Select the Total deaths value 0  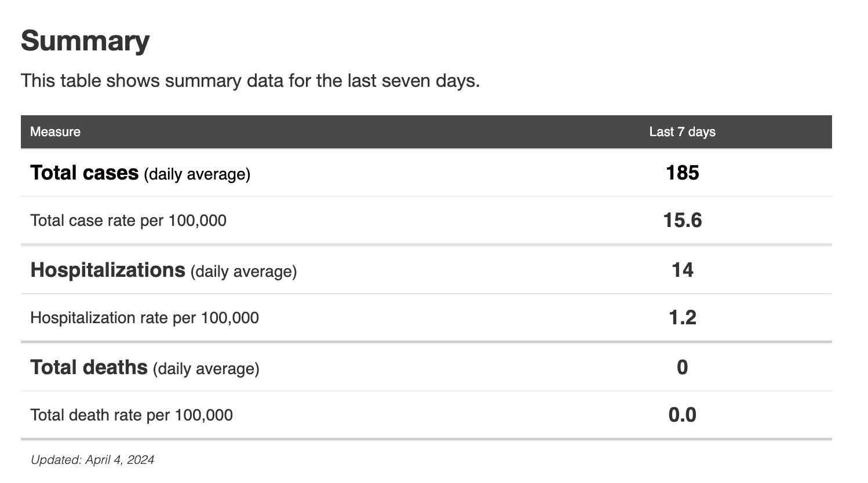pos(682,367)
